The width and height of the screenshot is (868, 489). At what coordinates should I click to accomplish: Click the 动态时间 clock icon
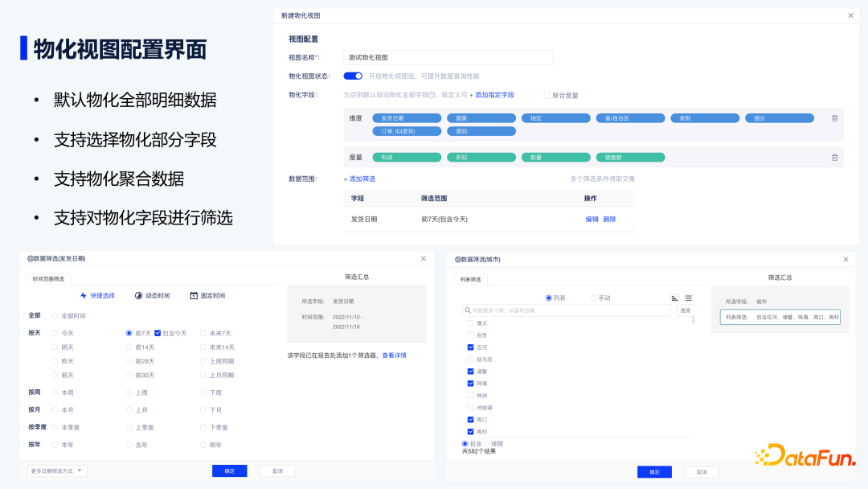[x=138, y=296]
